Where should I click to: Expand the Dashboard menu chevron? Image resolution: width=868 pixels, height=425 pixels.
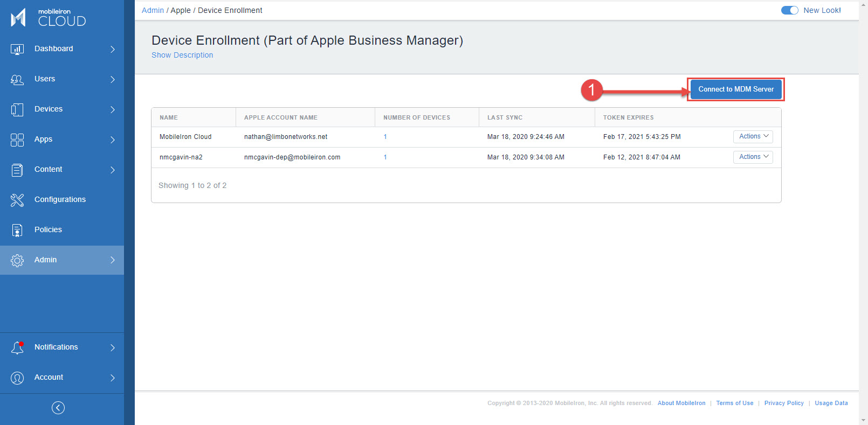tap(113, 49)
